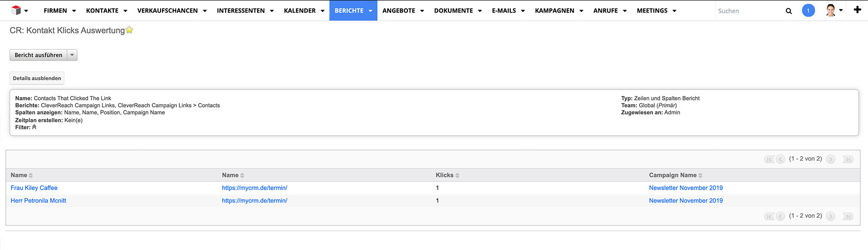Screen dimensions: 868x250
Task: Click the search magnifier icon
Action: (788, 11)
